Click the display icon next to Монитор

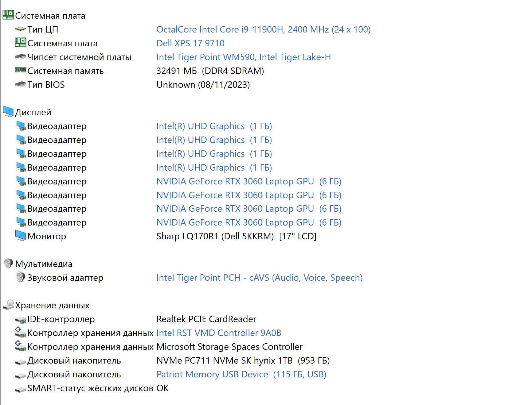pos(21,236)
